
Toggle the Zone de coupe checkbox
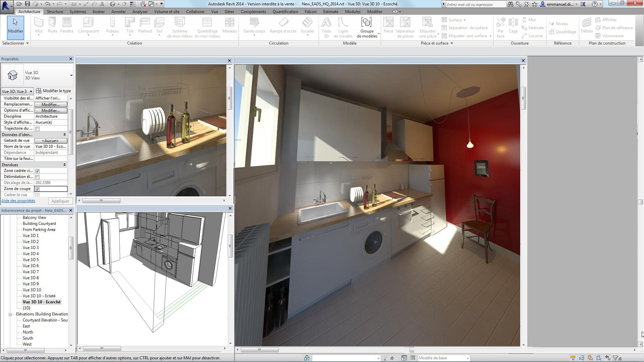pos(38,189)
